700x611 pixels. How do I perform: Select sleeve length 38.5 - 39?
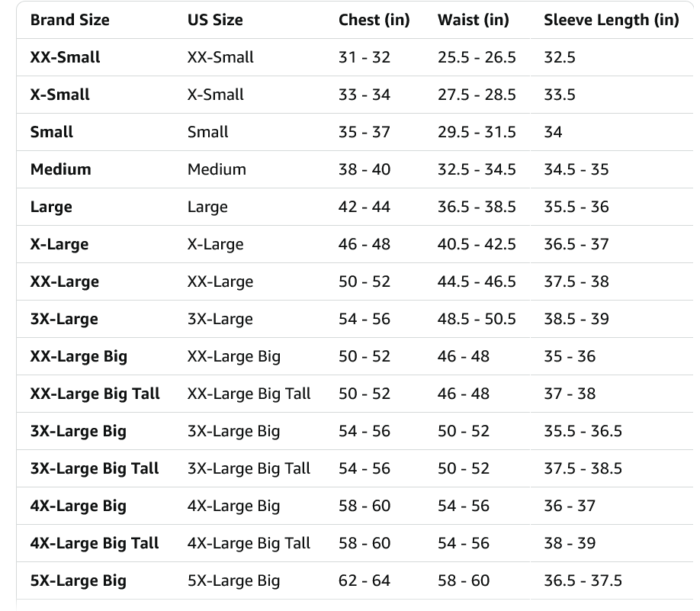pyautogui.click(x=576, y=319)
